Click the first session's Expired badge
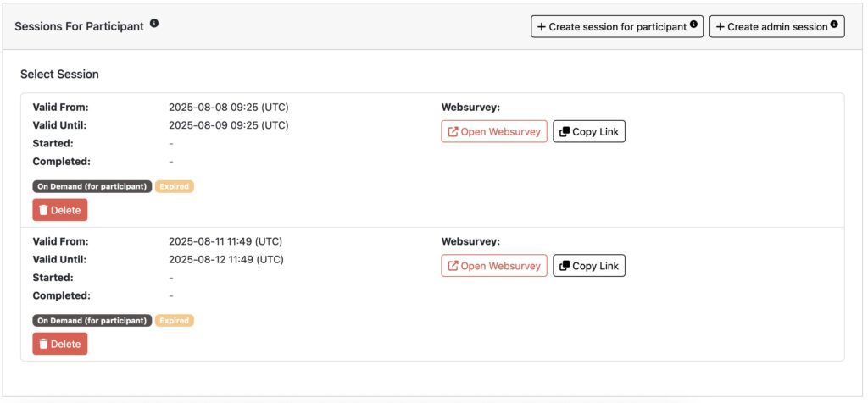Viewport: 868px width, 403px height. click(x=174, y=186)
